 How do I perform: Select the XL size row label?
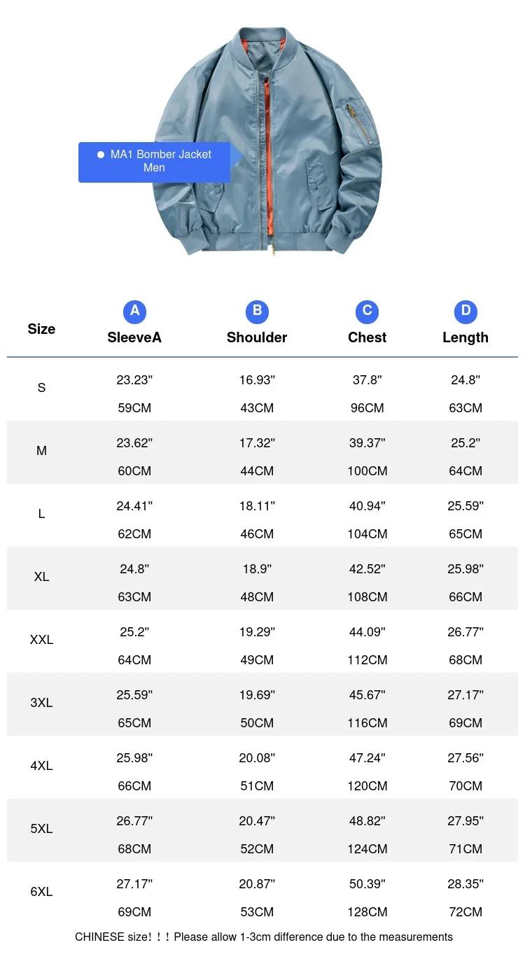pyautogui.click(x=41, y=577)
